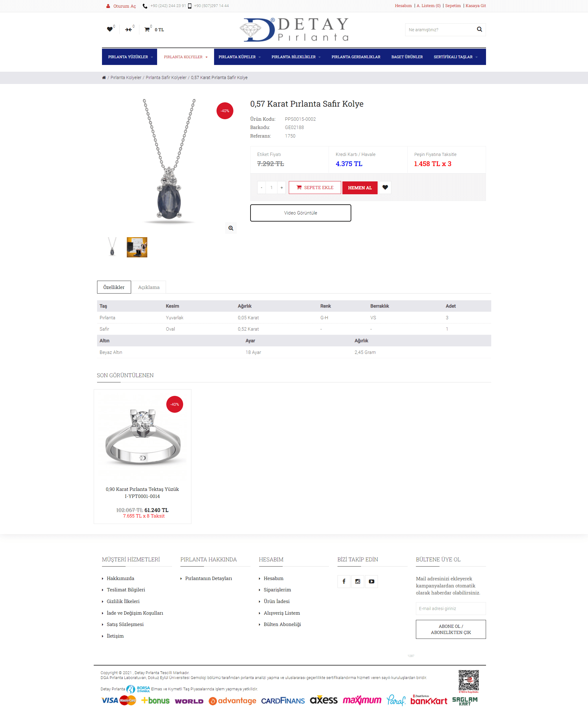Decrease quantity with the minus button
Image resolution: width=588 pixels, height=717 pixels.
[262, 188]
